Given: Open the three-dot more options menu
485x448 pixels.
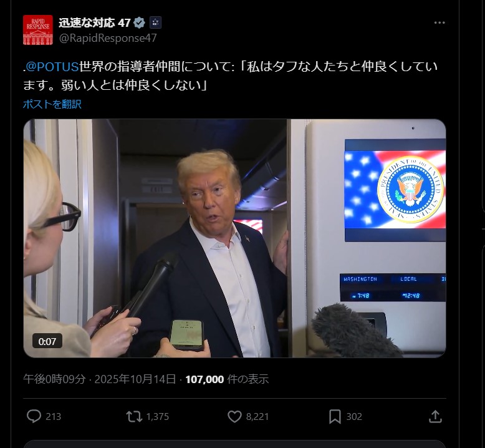Looking at the screenshot, I should click(439, 22).
